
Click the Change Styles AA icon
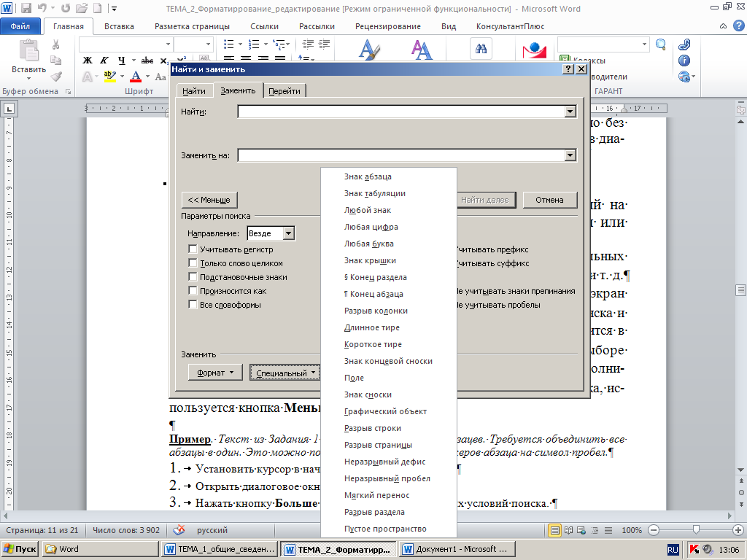coord(422,50)
